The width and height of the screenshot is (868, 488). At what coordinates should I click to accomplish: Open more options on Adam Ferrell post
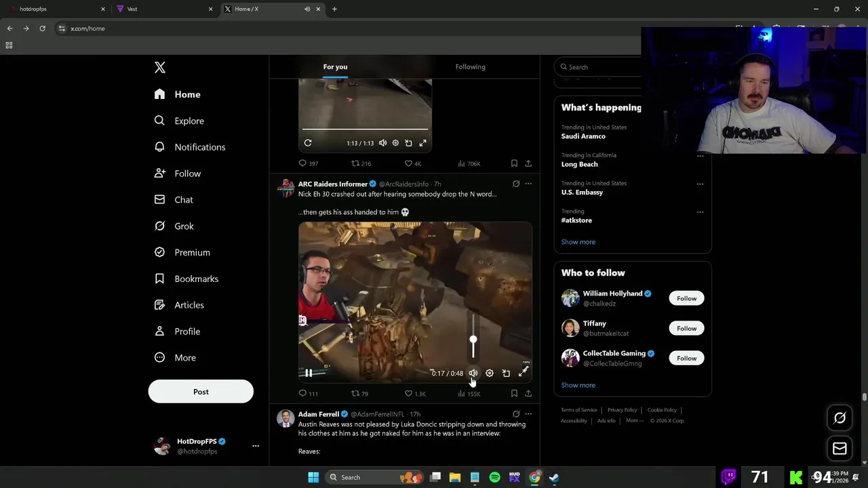point(528,414)
